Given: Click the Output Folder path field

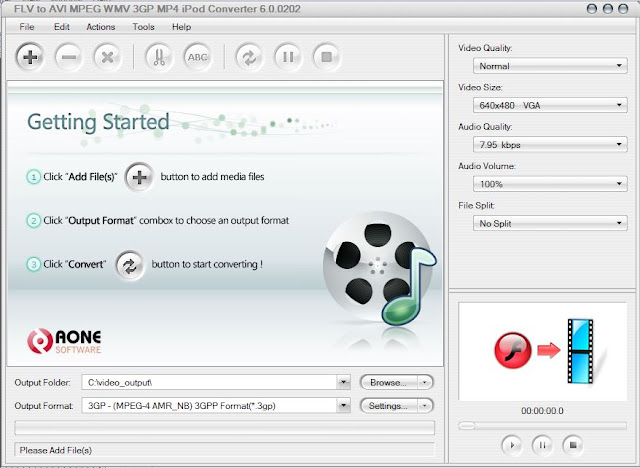Looking at the screenshot, I should click(x=209, y=382).
